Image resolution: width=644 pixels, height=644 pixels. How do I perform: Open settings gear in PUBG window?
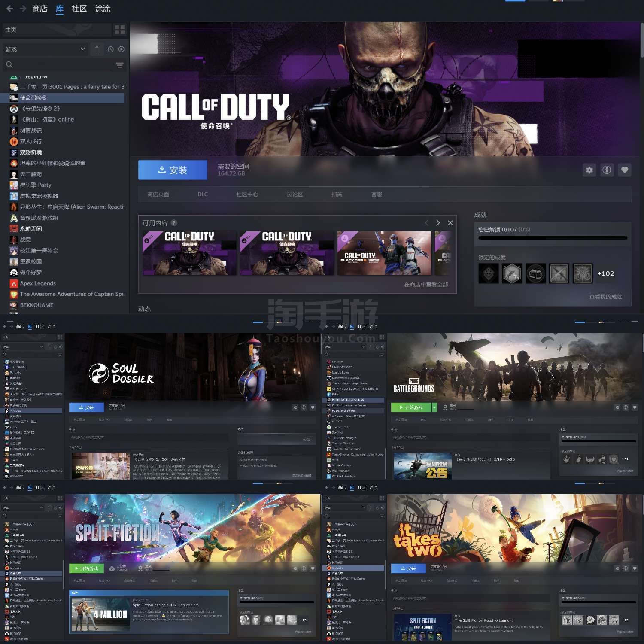click(617, 407)
